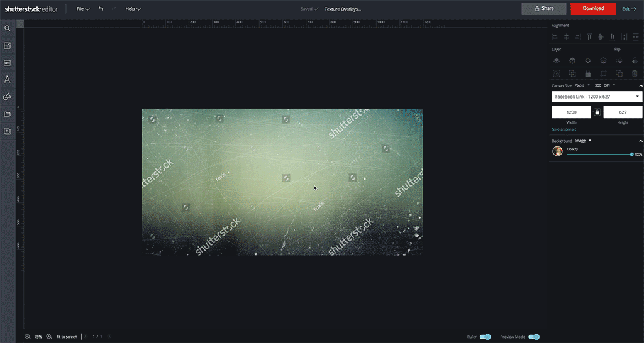Screen dimensions: 644x343
Task: Toggle the aspect ratio lock between width and height
Action: [x=597, y=112]
